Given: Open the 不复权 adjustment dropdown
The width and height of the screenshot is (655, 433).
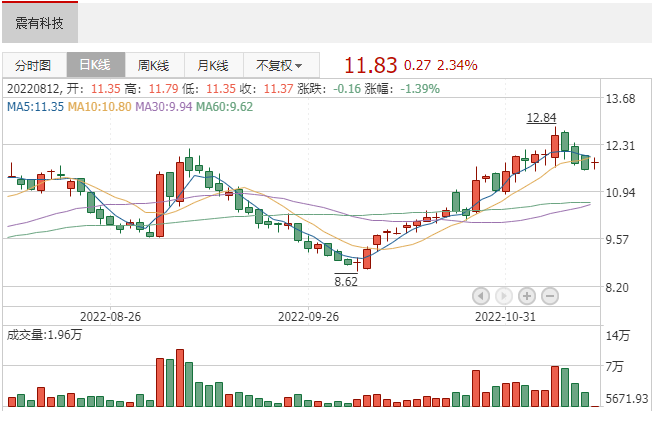Looking at the screenshot, I should [279, 65].
